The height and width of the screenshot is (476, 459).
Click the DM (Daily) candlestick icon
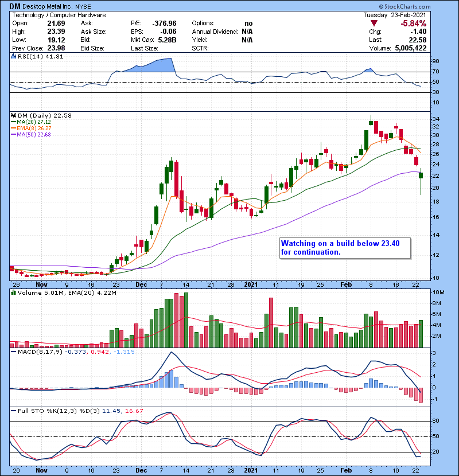13,115
